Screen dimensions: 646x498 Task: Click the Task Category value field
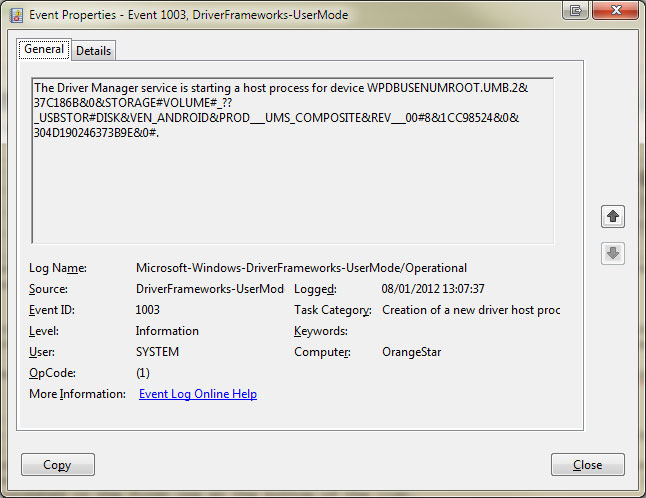[x=470, y=310]
